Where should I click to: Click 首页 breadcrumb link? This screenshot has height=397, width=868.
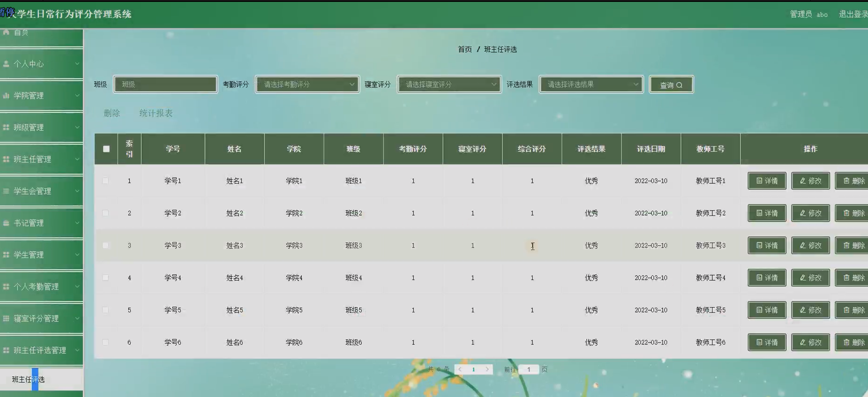tap(465, 49)
